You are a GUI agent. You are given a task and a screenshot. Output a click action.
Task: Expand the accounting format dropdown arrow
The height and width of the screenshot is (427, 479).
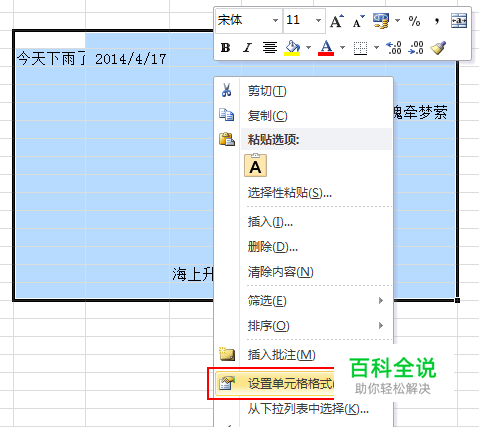point(397,21)
